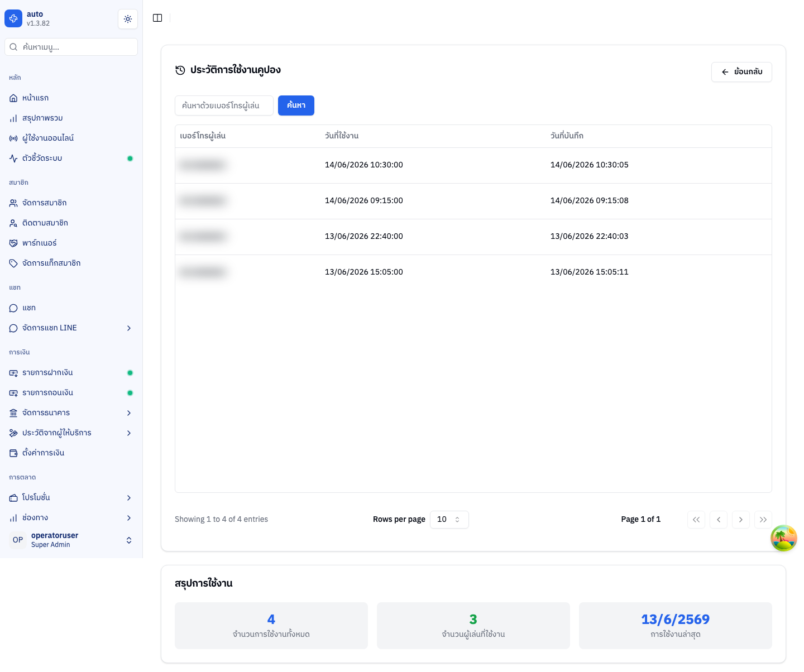Click usage date 13/06/2026 22:40:00
This screenshot has height=672, width=804.
tap(364, 237)
